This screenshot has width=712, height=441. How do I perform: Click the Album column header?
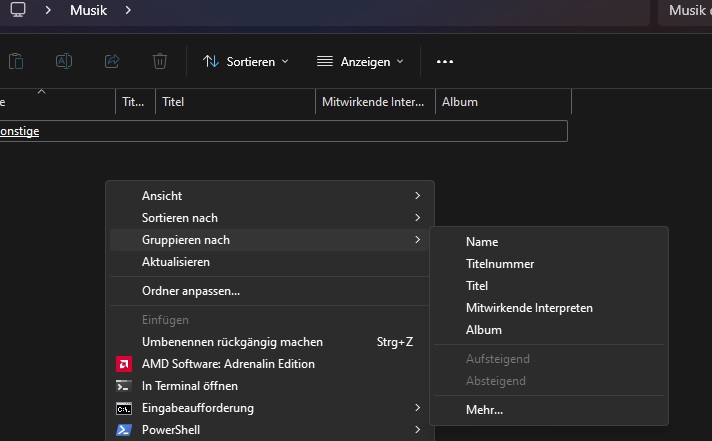point(500,102)
